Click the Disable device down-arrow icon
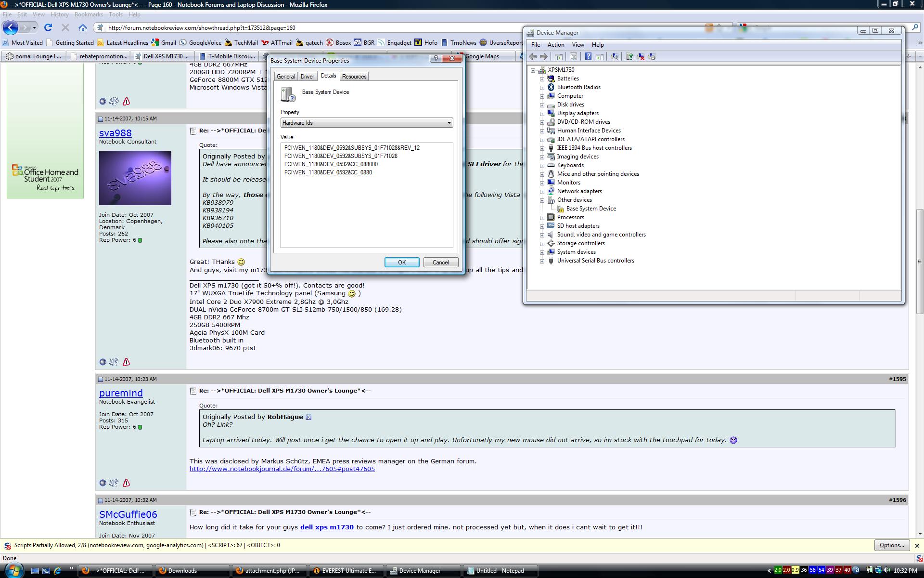924x578 pixels. point(652,57)
